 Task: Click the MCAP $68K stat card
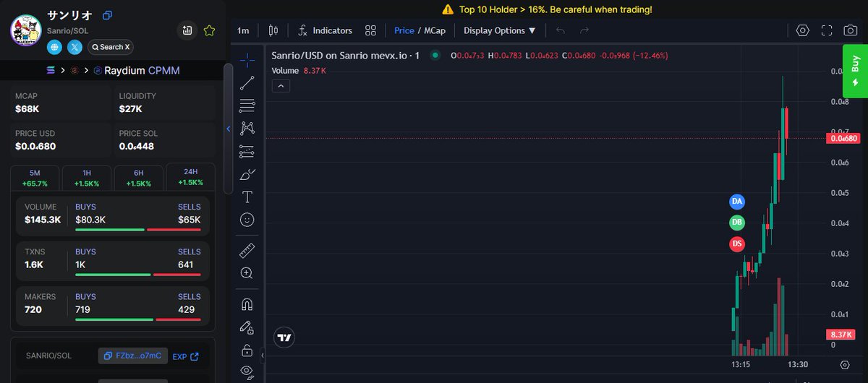tap(60, 103)
